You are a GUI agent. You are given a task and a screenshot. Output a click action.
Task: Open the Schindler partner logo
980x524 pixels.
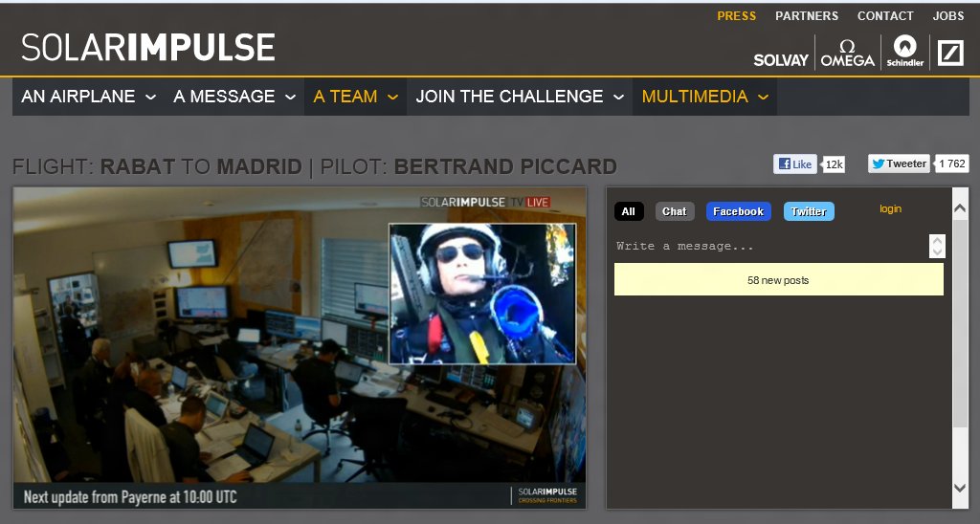(x=905, y=52)
